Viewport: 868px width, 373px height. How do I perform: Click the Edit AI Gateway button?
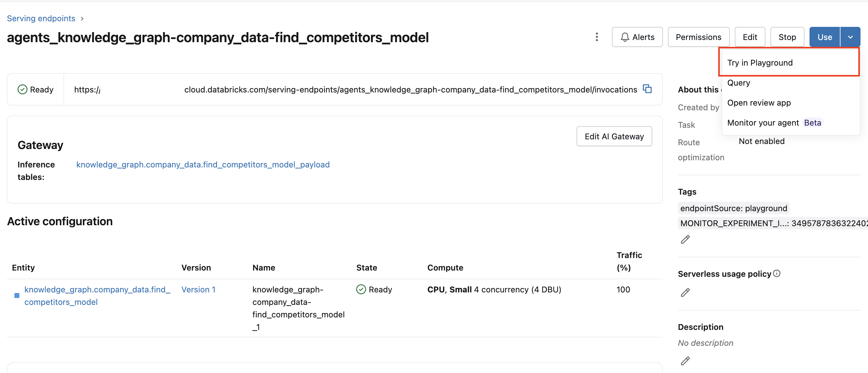(x=614, y=136)
